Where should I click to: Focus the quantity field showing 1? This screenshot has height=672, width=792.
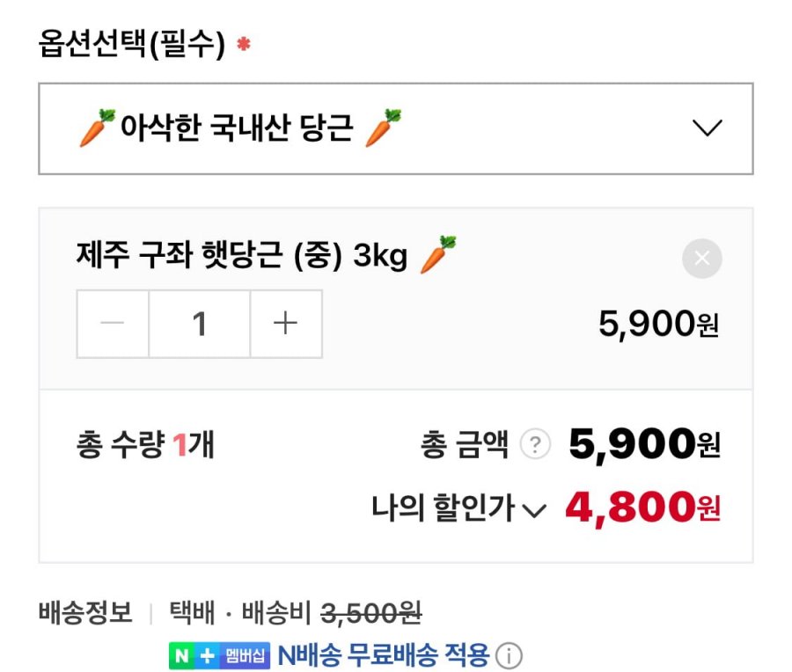200,324
